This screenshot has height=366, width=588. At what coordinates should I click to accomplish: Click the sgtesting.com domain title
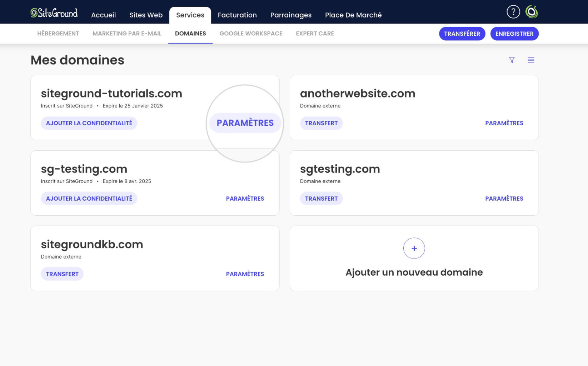click(x=340, y=169)
